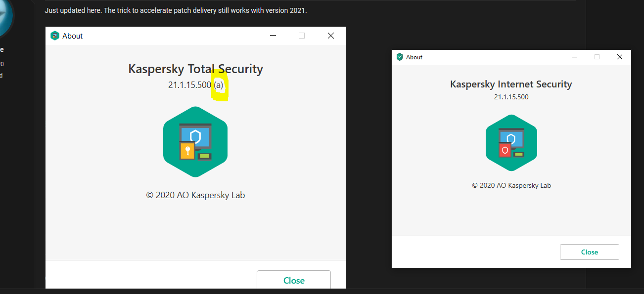The width and height of the screenshot is (644, 294).
Task: Click the Internet Security About title-bar shield icon
Action: tap(400, 57)
